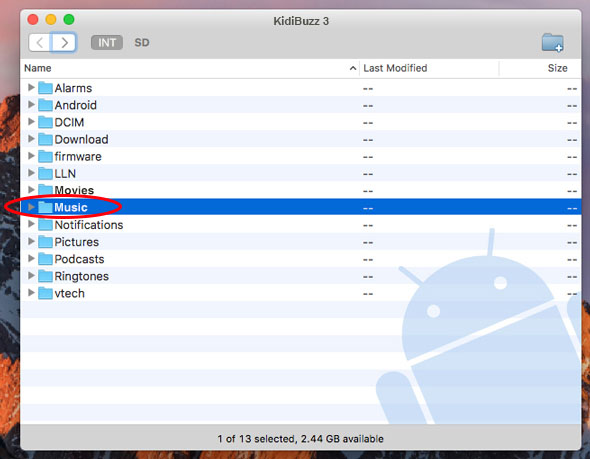Expand the Ringtones folder triangle

(x=31, y=276)
